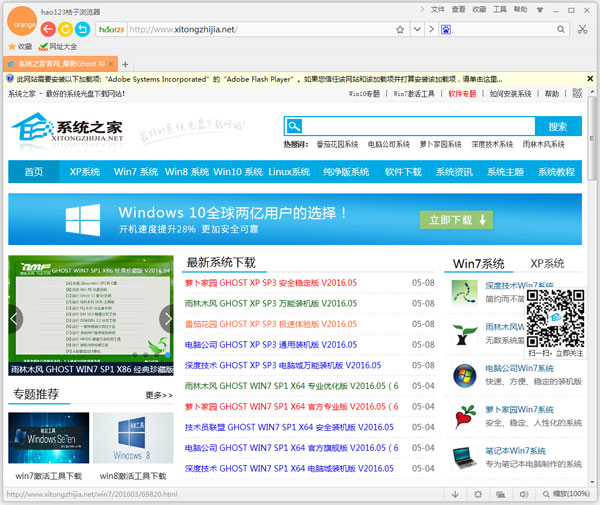Click the orange profile avatar

coord(22,21)
